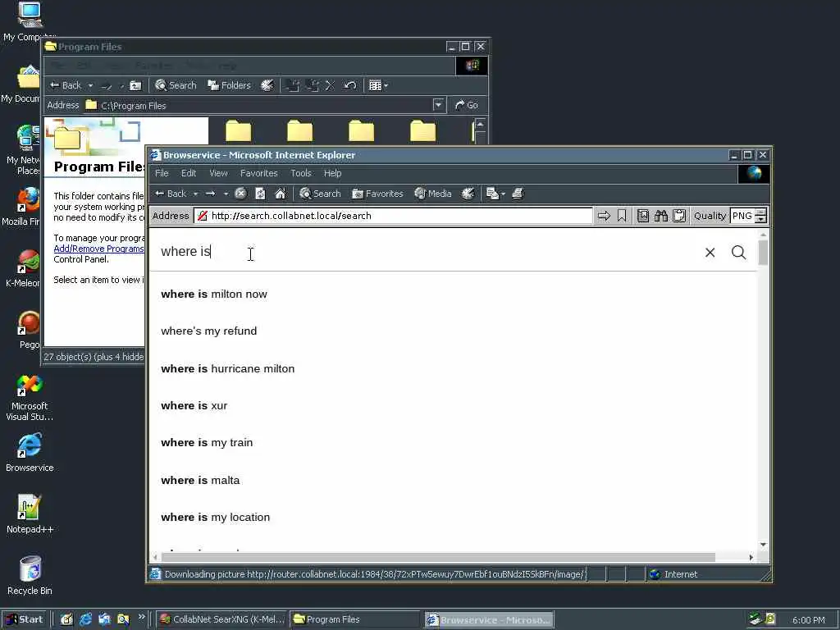Open the Media pane button
Screen dimensions: 840x630
click(433, 194)
